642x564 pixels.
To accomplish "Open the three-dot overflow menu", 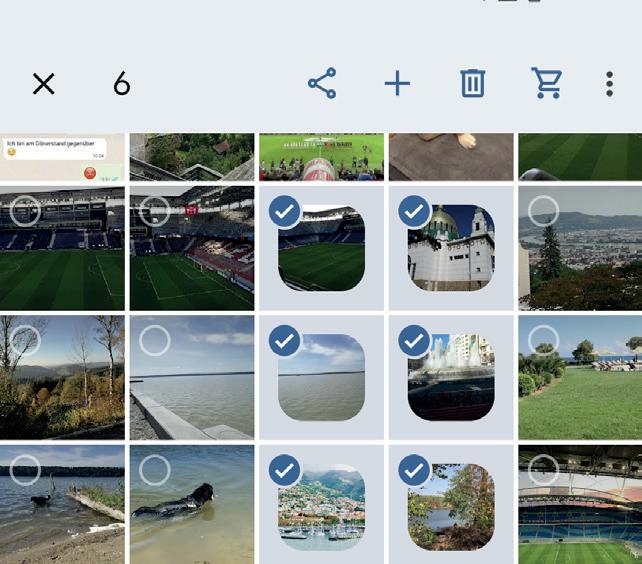I will [609, 84].
